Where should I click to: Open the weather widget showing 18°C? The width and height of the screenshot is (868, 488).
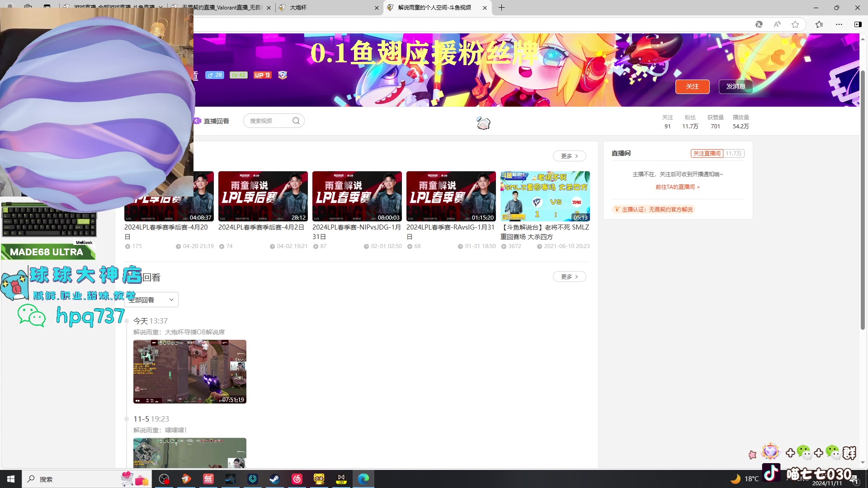[x=745, y=479]
